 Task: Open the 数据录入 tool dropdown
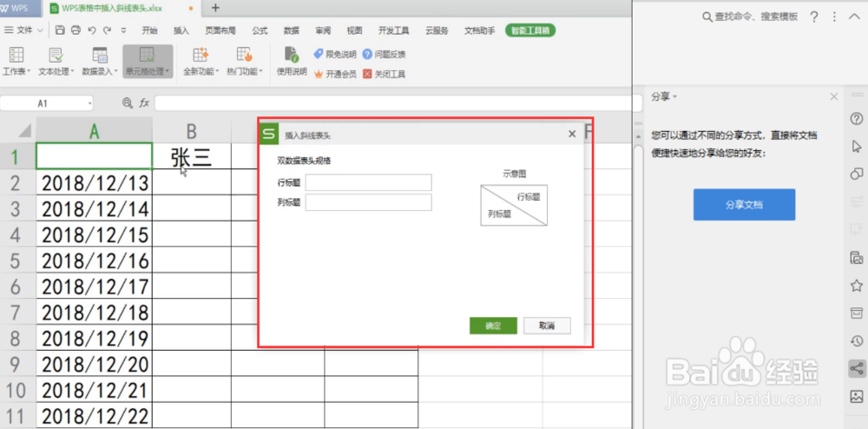coord(100,62)
